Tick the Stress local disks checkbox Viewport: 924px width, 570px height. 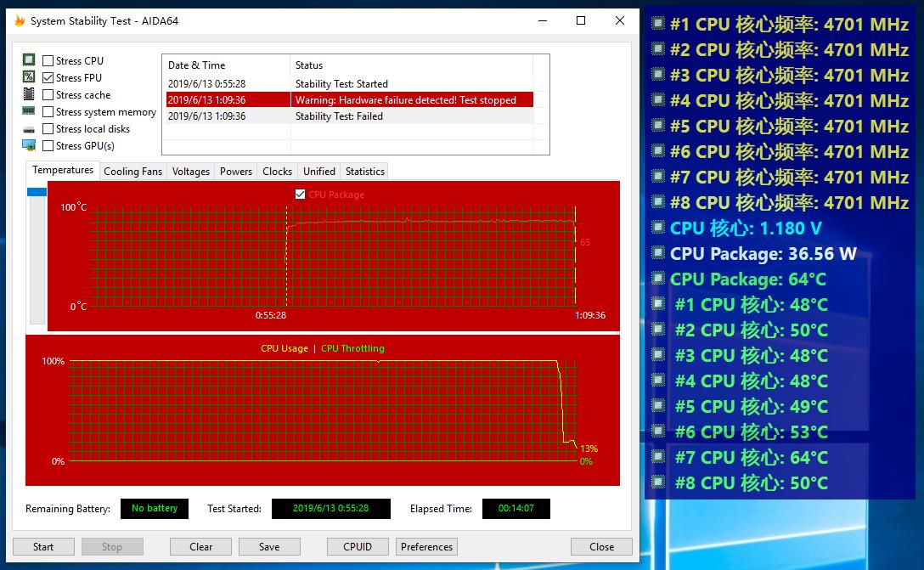(48, 128)
